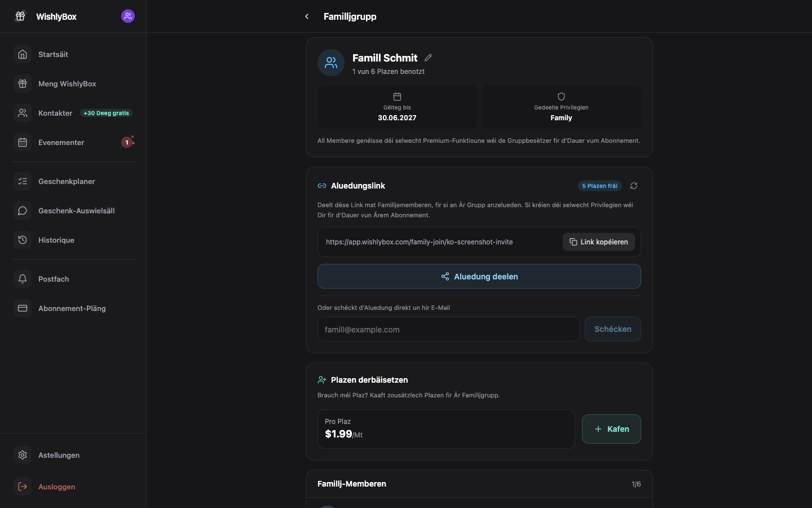The image size is (812, 508).
Task: Click the WishlyBox gift logo icon
Action: (x=20, y=16)
